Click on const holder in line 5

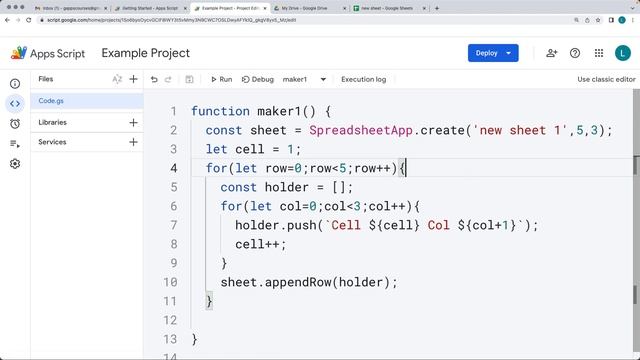click(x=264, y=187)
